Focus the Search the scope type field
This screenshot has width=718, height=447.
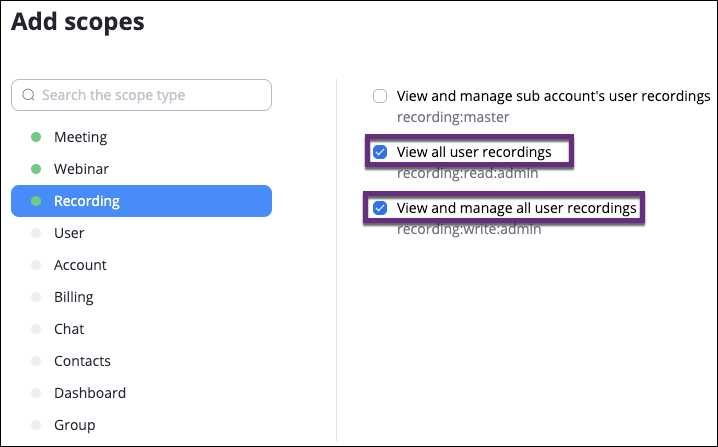pos(141,95)
